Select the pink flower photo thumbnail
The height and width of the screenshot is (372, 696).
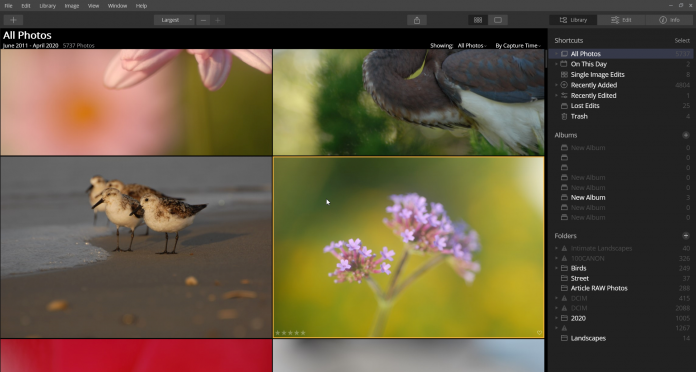click(136, 102)
